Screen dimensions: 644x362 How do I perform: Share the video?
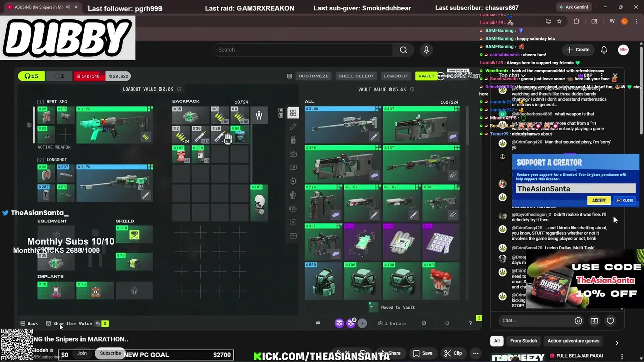pyautogui.click(x=390, y=353)
